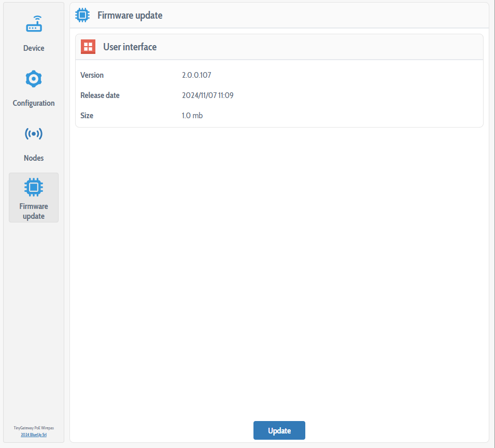Click the Release date field label

pyautogui.click(x=100, y=95)
